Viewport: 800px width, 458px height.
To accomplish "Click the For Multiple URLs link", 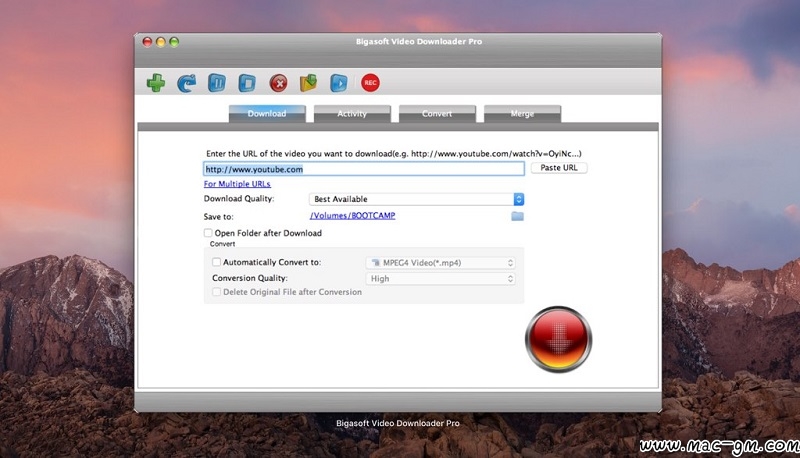I will tap(237, 184).
